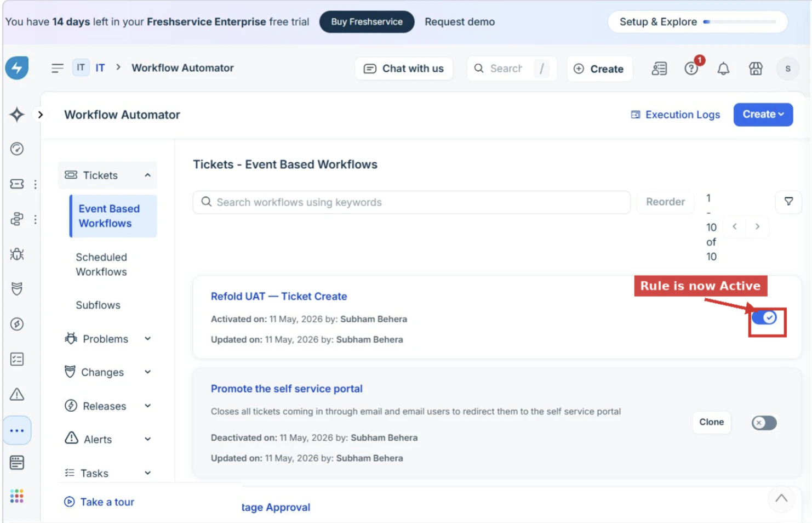Click the filter funnel icon
This screenshot has width=812, height=523.
pyautogui.click(x=788, y=201)
